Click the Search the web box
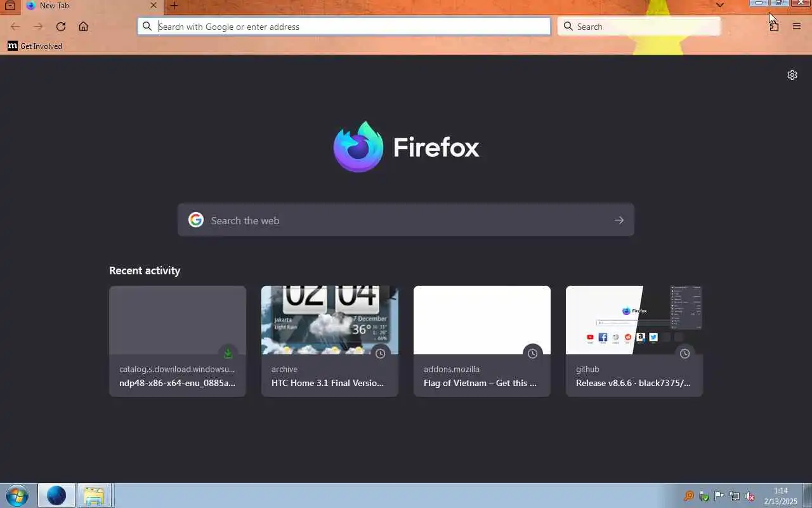Image resolution: width=812 pixels, height=508 pixels. point(406,220)
